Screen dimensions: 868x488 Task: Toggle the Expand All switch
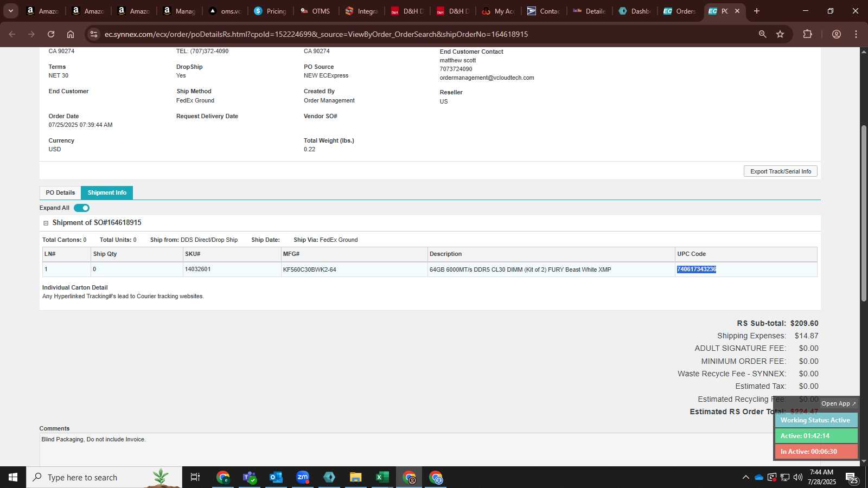coord(81,208)
